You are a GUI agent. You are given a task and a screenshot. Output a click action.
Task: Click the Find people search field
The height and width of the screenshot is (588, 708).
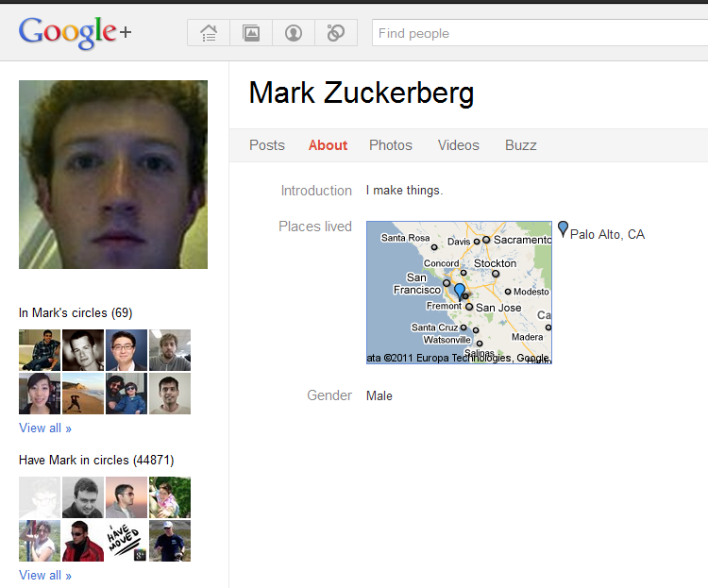point(538,33)
